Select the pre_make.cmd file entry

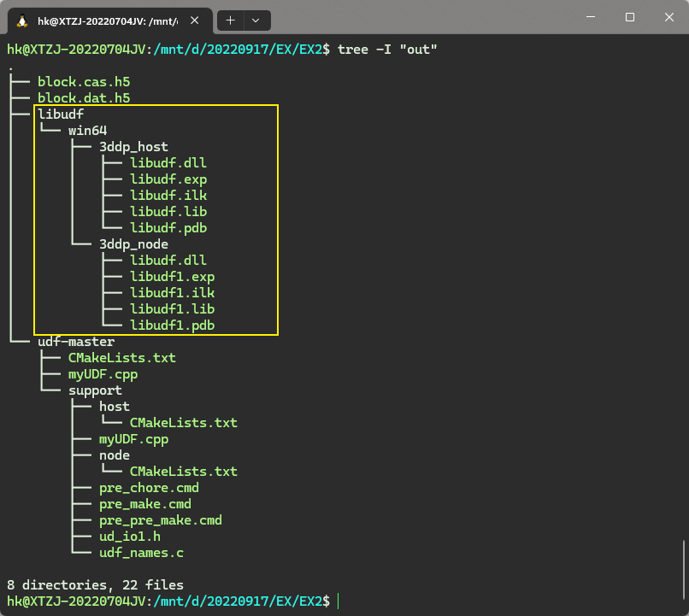[145, 503]
